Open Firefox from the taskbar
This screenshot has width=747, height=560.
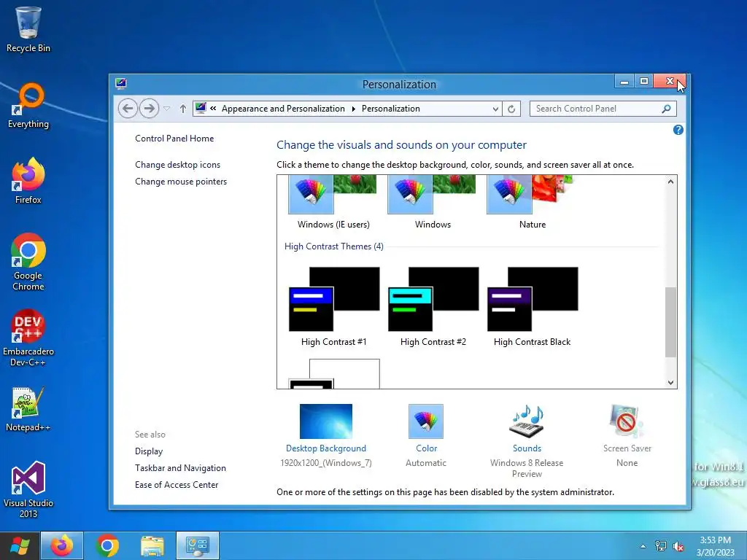coord(62,545)
